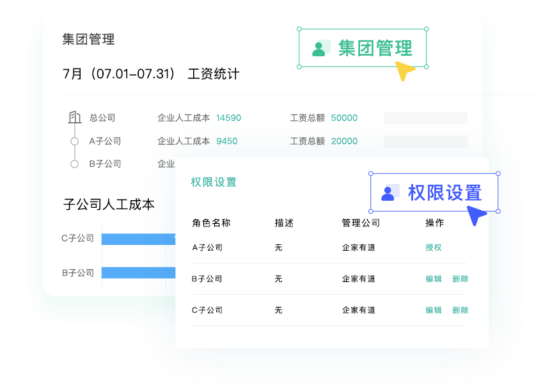Select the blue 权限设置 badge label
Screen dimensions: 536x392
(445, 193)
